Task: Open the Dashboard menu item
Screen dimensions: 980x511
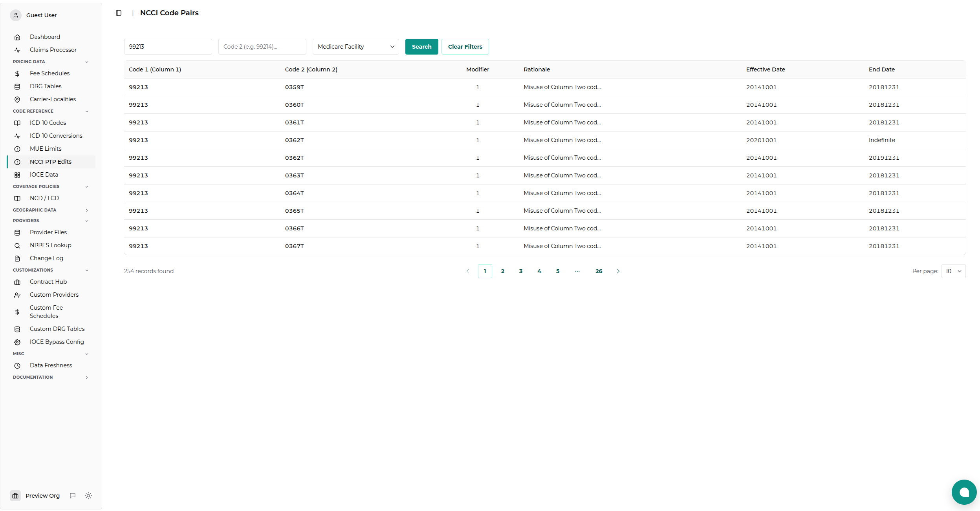Action: 51,37
